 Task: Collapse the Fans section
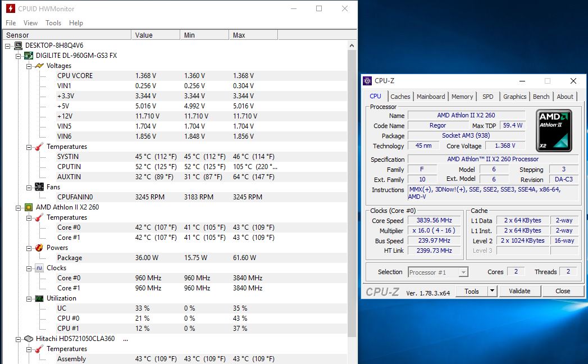click(29, 188)
